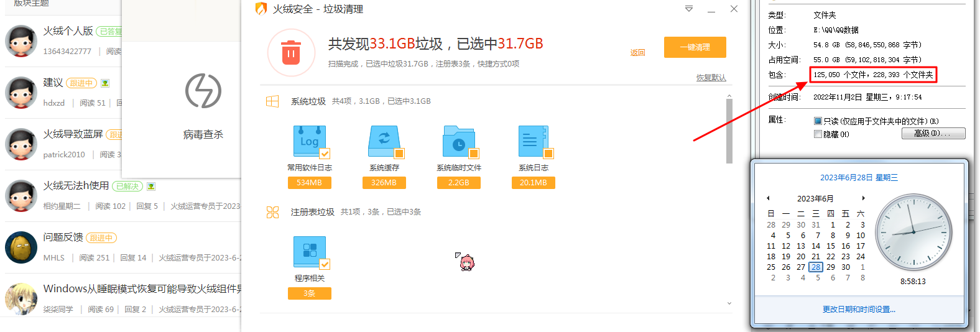The image size is (980, 332).
Task: Click the 系统垃圾 category icon
Action: [x=272, y=101]
